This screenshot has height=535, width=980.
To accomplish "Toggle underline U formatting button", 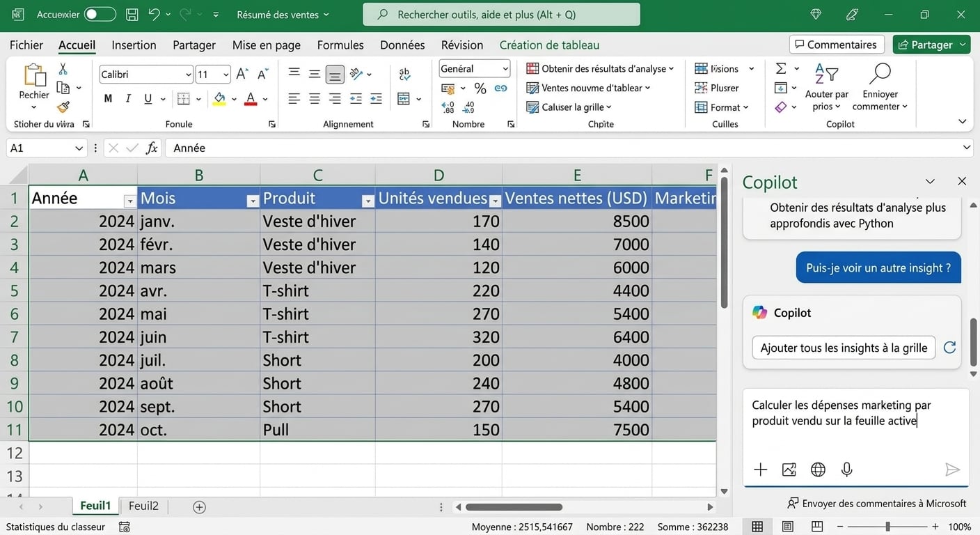I will (148, 99).
